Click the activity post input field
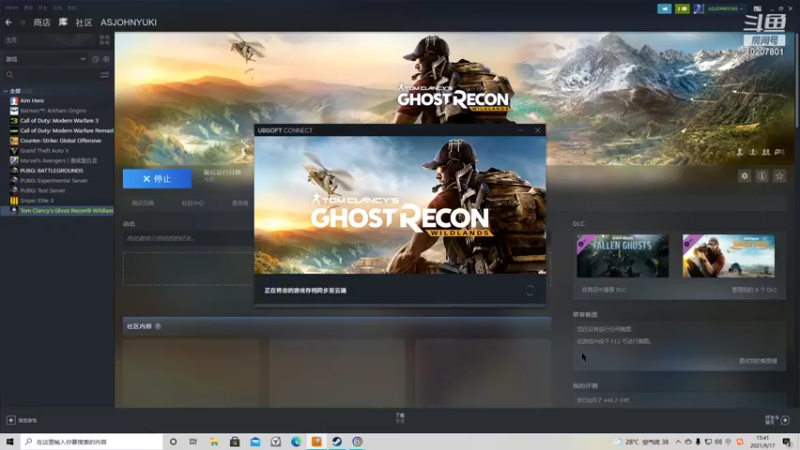The image size is (800, 450). (188, 238)
